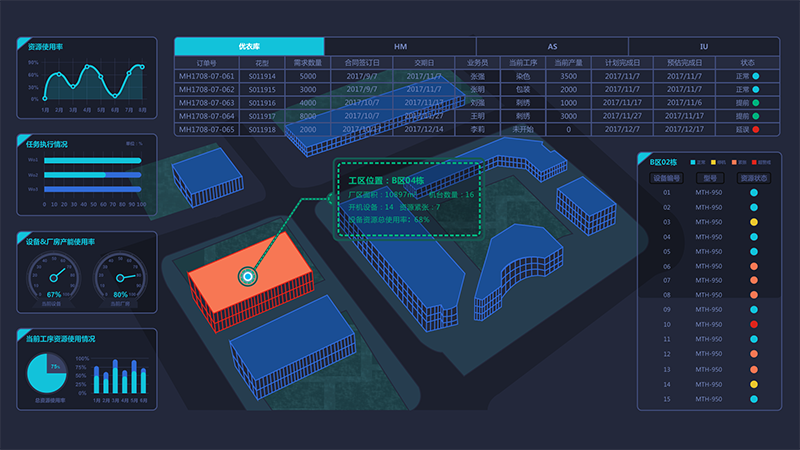Screen dimensions: 800x450
Task: Click the cyan status dot for device 01
Action: 754,192
